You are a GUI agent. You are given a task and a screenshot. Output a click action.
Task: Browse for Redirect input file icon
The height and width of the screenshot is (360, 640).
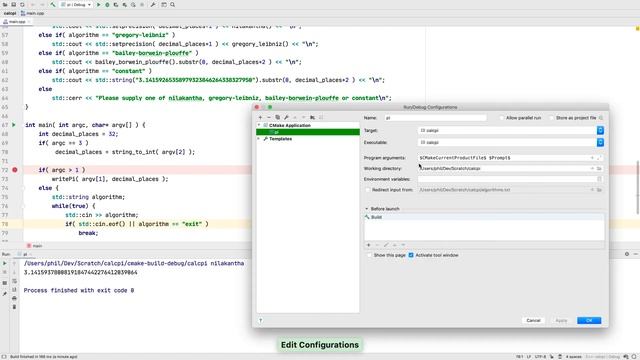pyautogui.click(x=600, y=190)
